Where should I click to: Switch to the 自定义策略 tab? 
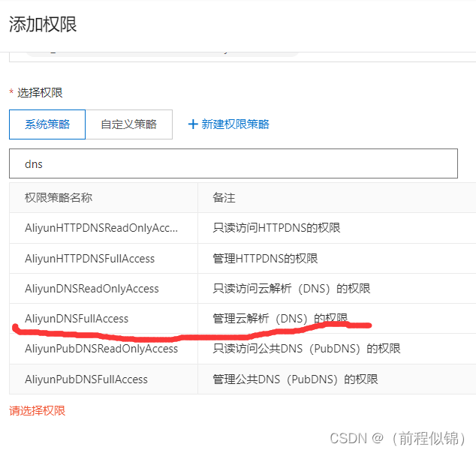tap(128, 124)
